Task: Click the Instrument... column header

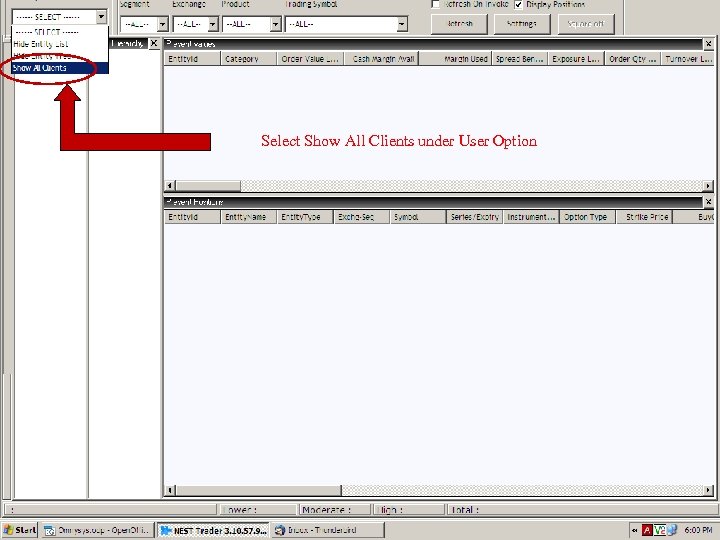Action: 531,217
